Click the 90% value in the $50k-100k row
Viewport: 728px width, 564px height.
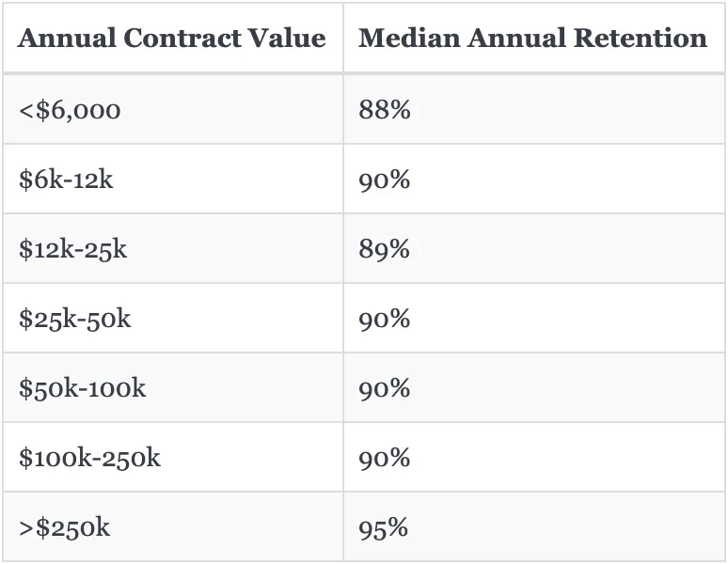coord(384,388)
